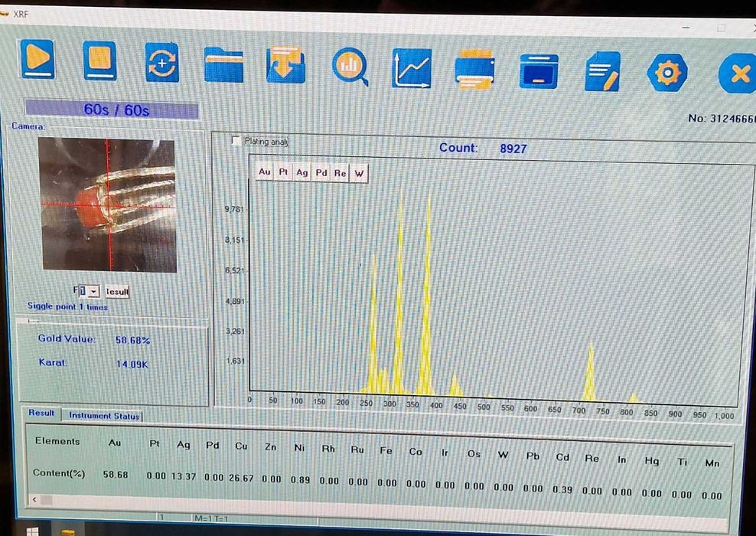Click the folder download arrow icon
This screenshot has height=536, width=756.
click(x=285, y=64)
